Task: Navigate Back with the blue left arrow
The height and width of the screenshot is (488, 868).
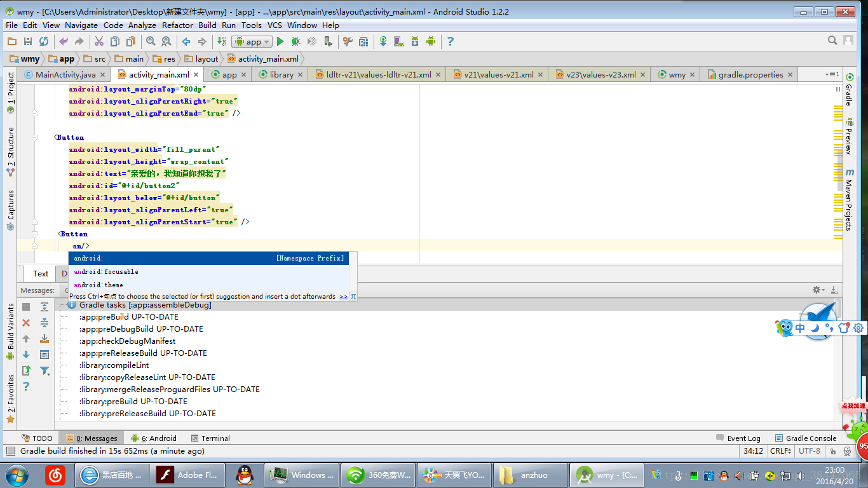Action: pyautogui.click(x=186, y=41)
